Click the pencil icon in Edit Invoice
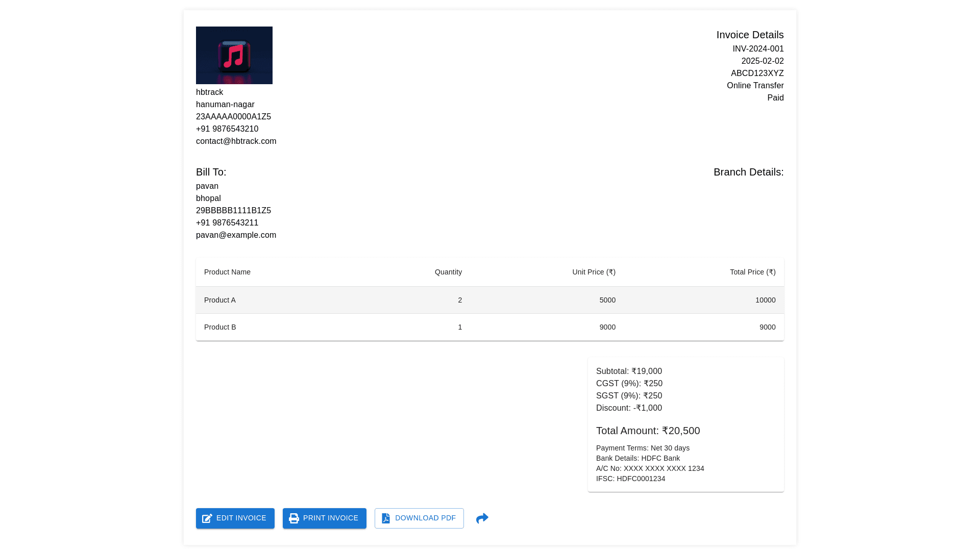 (207, 518)
